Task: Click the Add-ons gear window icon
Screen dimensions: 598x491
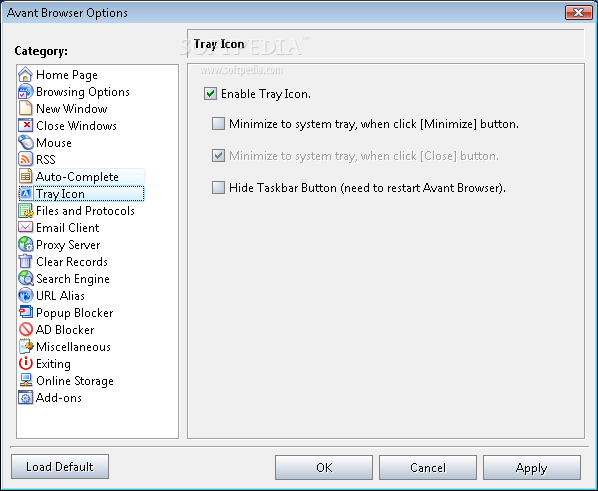Action: pos(25,398)
